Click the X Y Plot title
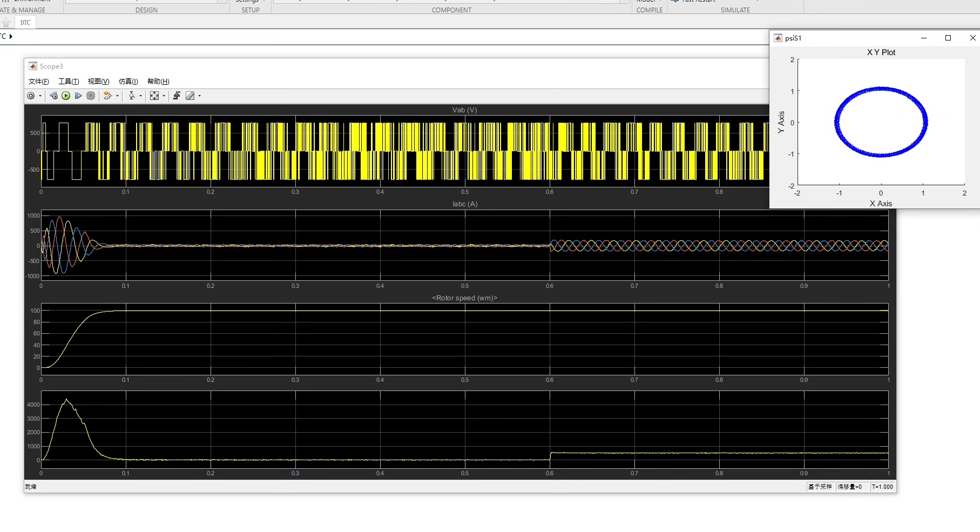This screenshot has width=980, height=532. [881, 52]
